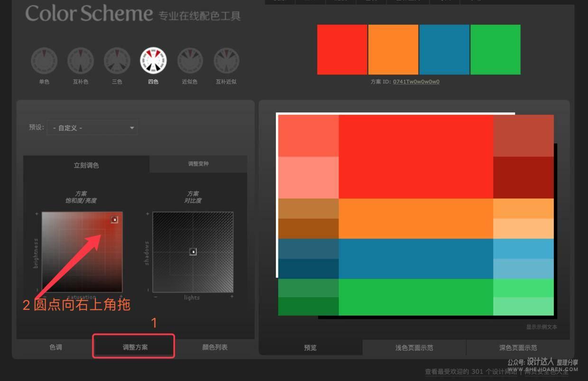
Task: Select the 互补近似 scheme wheel icon
Action: (x=226, y=59)
